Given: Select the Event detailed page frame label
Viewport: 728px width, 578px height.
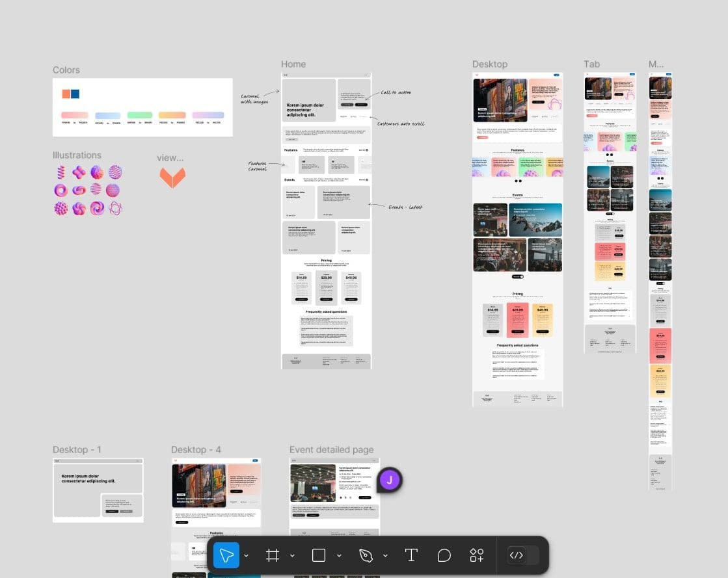Looking at the screenshot, I should [x=331, y=450].
